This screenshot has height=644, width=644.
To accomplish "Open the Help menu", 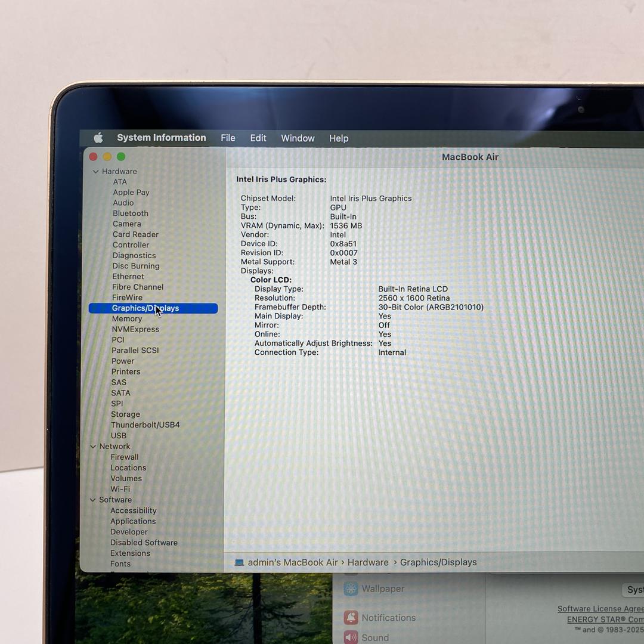I will [x=339, y=138].
